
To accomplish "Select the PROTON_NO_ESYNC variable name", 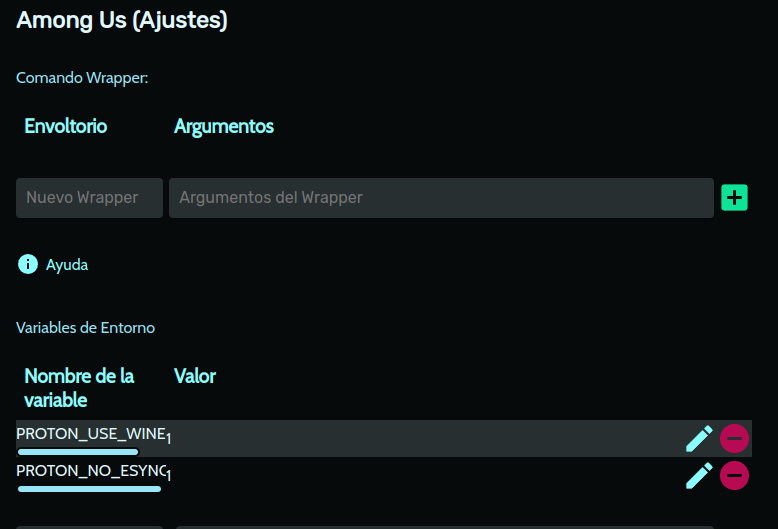I will 90,470.
